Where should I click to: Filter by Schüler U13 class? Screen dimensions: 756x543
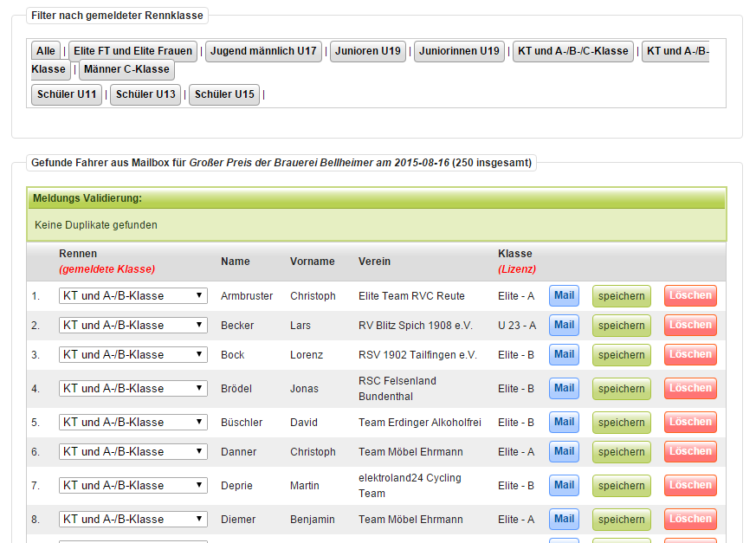pos(145,94)
